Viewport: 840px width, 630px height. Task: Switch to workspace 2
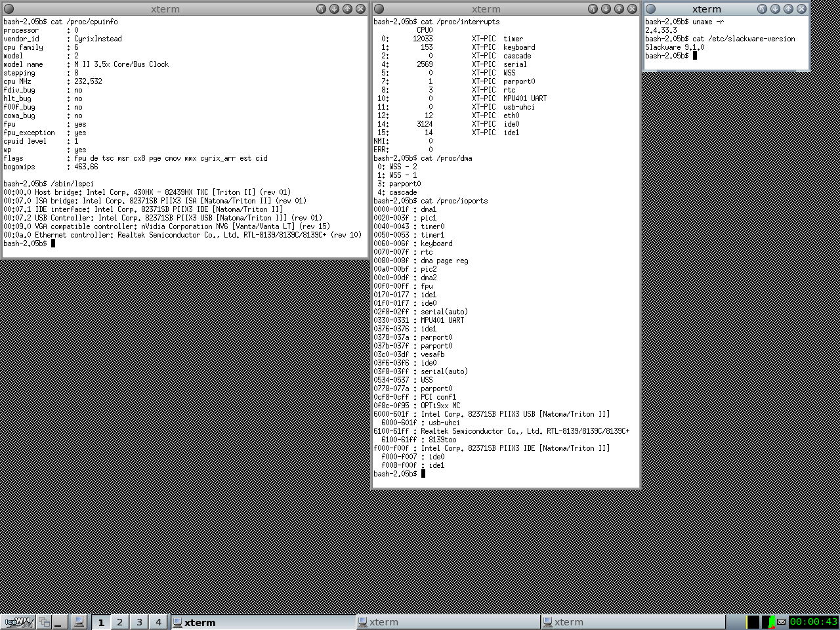[119, 621]
